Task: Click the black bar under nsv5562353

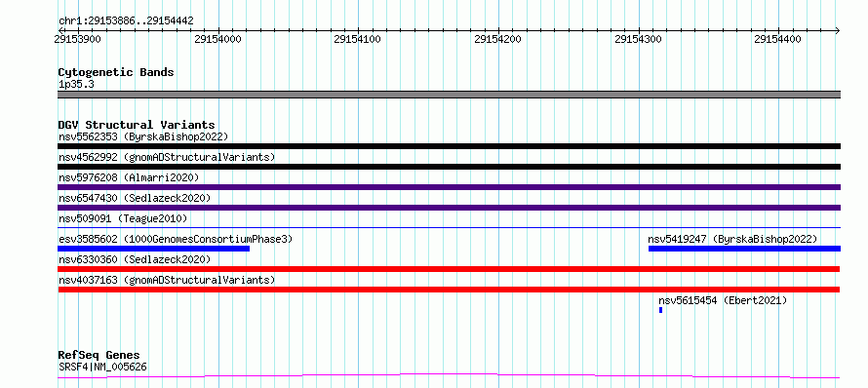Action: 449,146
